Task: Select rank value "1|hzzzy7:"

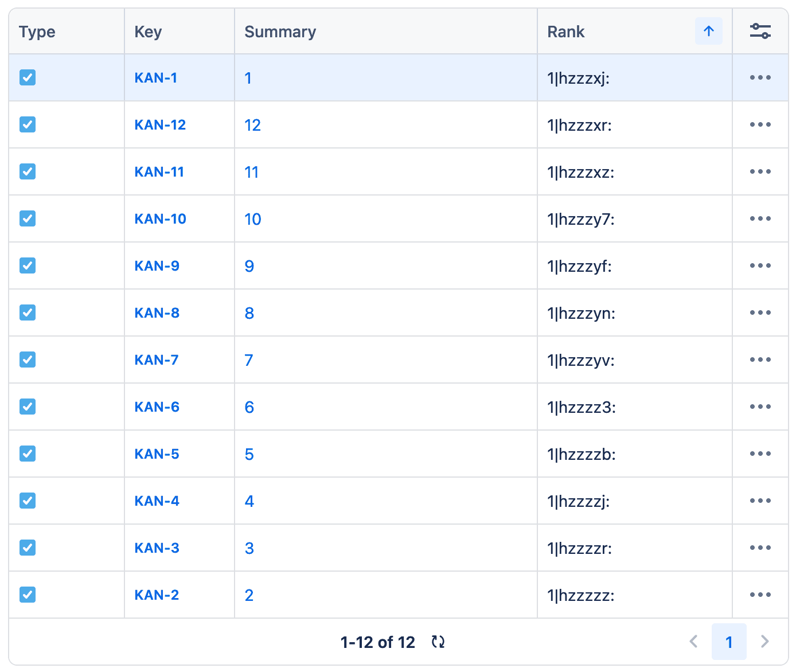Action: coord(581,219)
